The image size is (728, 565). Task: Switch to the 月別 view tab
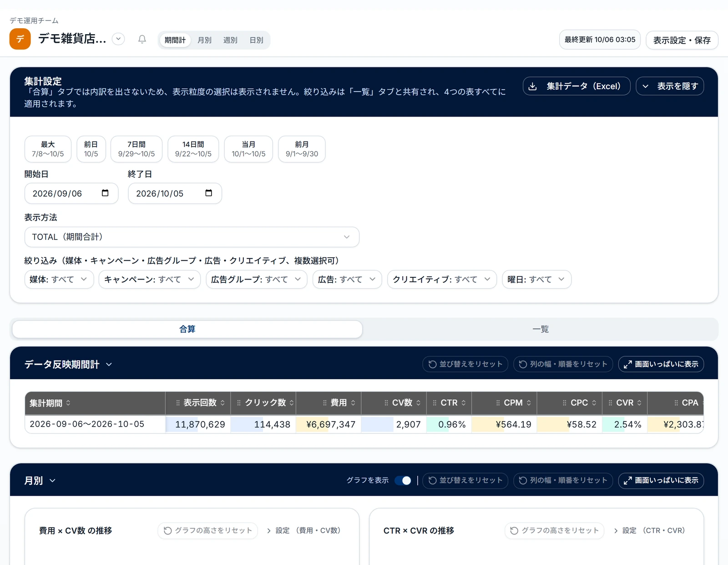(x=204, y=40)
